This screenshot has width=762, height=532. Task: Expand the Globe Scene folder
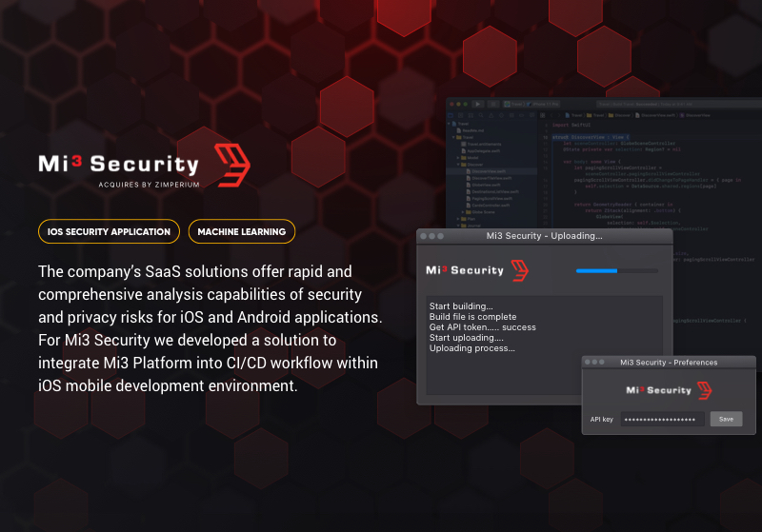pos(463,212)
